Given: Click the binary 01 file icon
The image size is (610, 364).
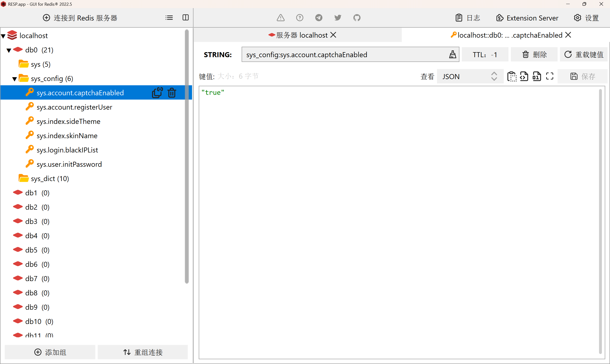Looking at the screenshot, I should tap(537, 76).
